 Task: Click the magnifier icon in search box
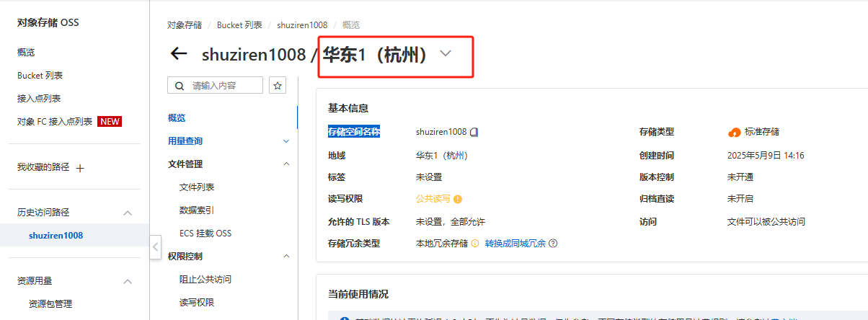click(x=179, y=86)
